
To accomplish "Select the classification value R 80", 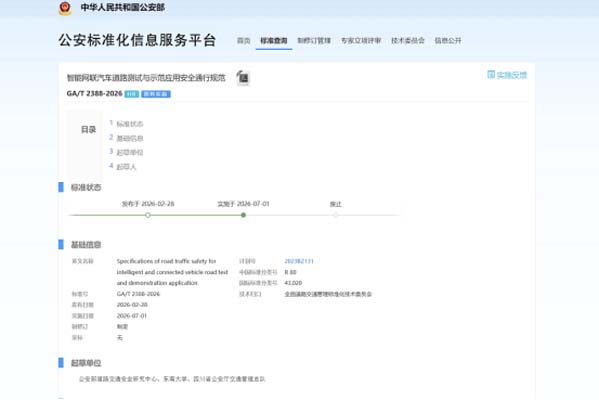I will pyautogui.click(x=290, y=272).
